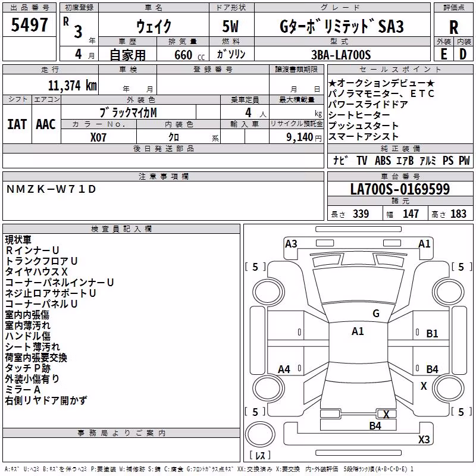476x476 pixels.
Task: Select note 外装小傷有り
Action: tap(32, 378)
